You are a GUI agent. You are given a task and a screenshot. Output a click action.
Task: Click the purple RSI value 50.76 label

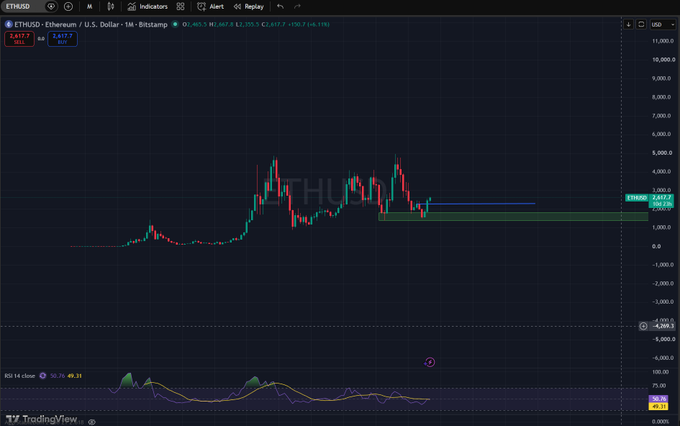57,376
